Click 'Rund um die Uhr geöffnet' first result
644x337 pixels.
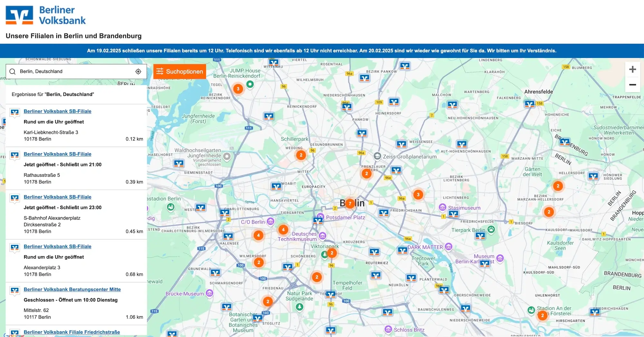pos(54,122)
